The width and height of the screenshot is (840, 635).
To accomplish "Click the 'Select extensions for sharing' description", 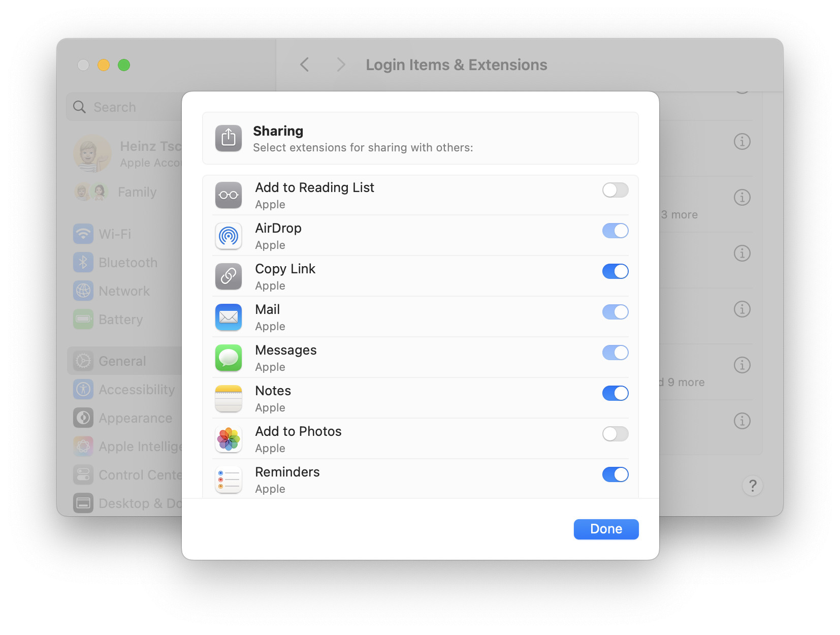I will [363, 147].
